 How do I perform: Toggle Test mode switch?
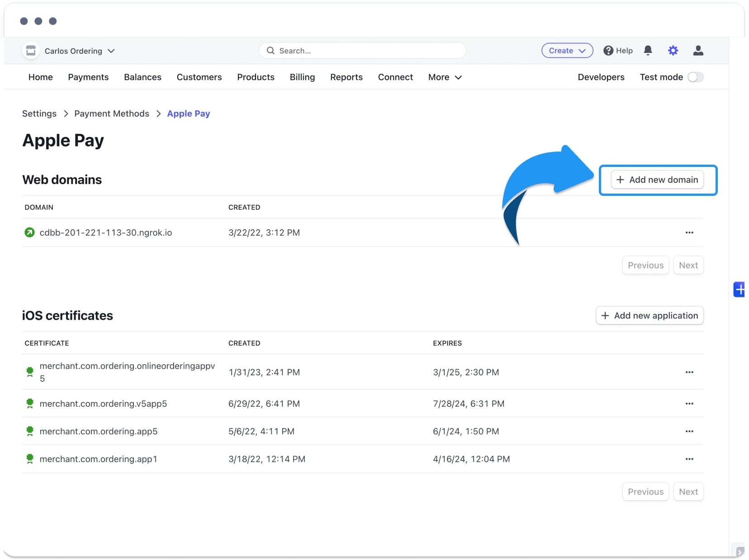(696, 77)
